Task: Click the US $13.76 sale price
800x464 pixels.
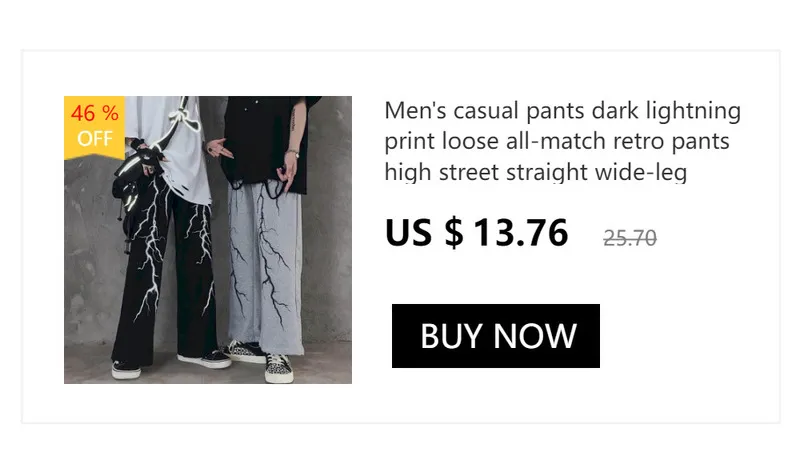Action: tap(476, 233)
